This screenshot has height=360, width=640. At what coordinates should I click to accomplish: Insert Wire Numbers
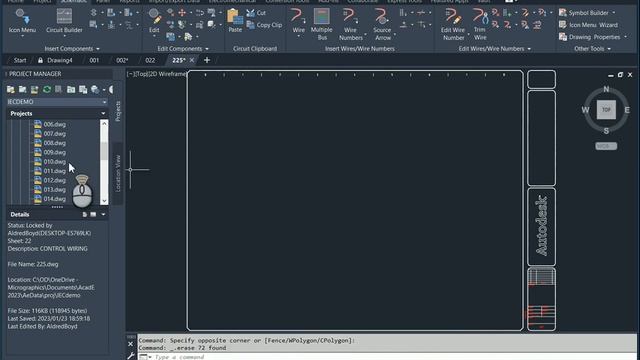coord(351,24)
